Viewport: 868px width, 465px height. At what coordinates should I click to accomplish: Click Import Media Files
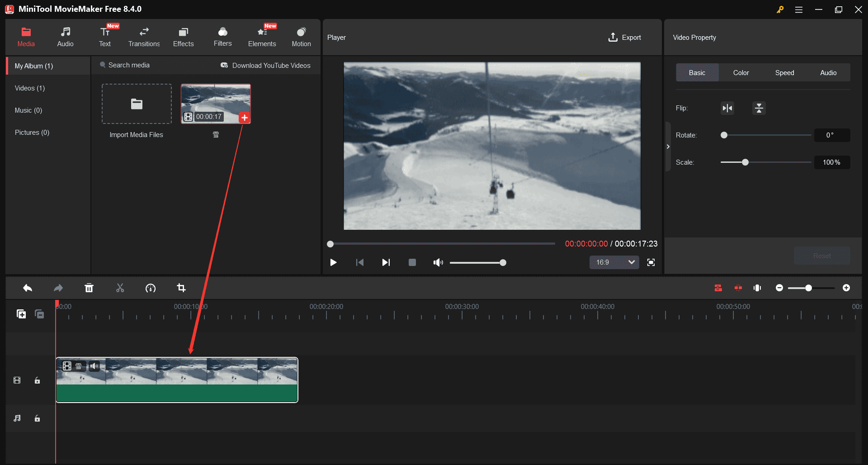point(137,104)
